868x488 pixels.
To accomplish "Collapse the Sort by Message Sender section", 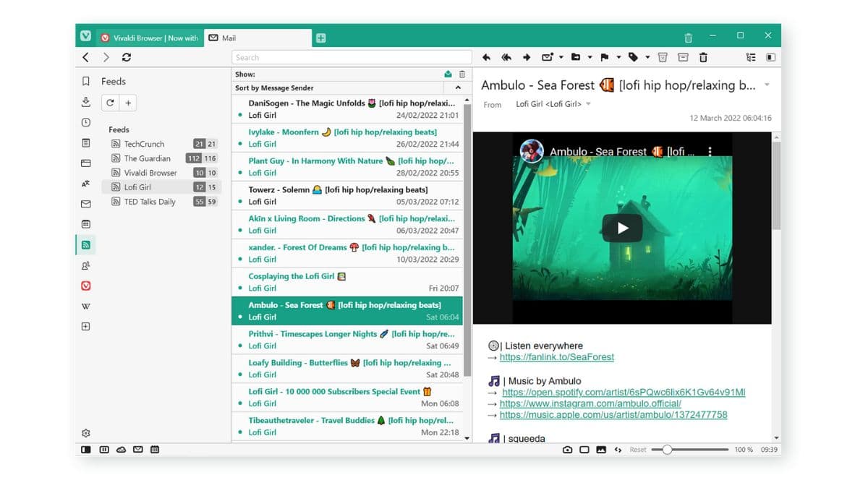I will 458,87.
